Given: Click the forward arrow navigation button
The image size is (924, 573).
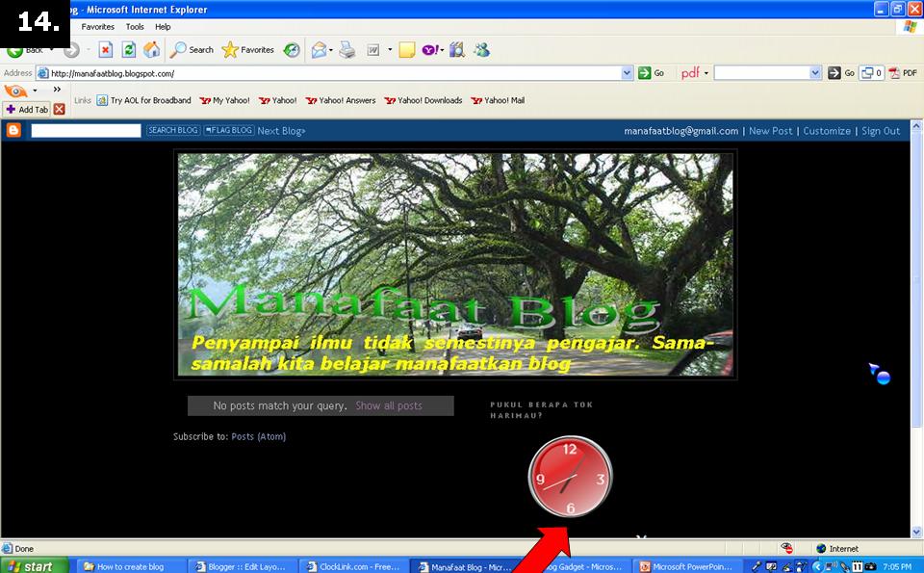Looking at the screenshot, I should tap(71, 51).
